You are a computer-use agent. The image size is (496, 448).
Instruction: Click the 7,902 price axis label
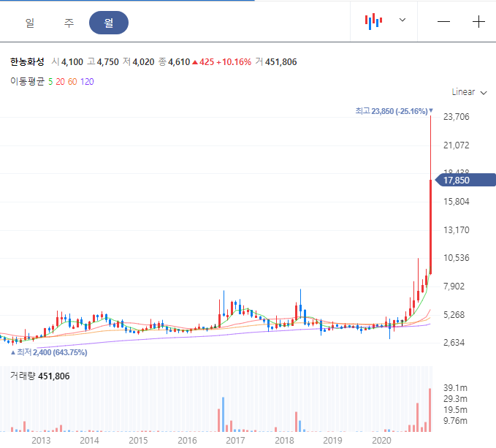click(454, 286)
